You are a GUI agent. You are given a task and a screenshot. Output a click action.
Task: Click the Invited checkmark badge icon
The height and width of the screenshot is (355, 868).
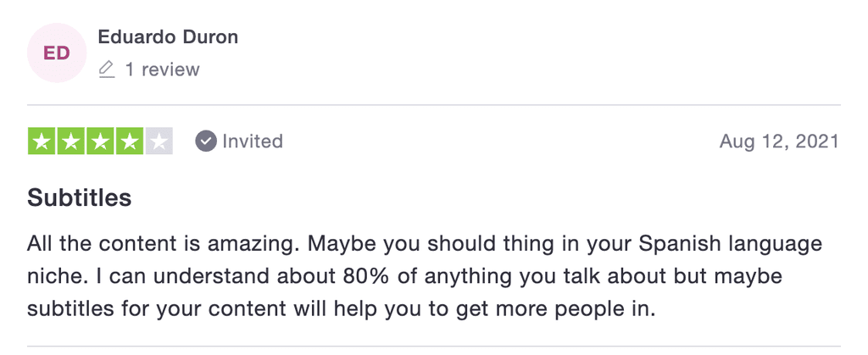(205, 141)
